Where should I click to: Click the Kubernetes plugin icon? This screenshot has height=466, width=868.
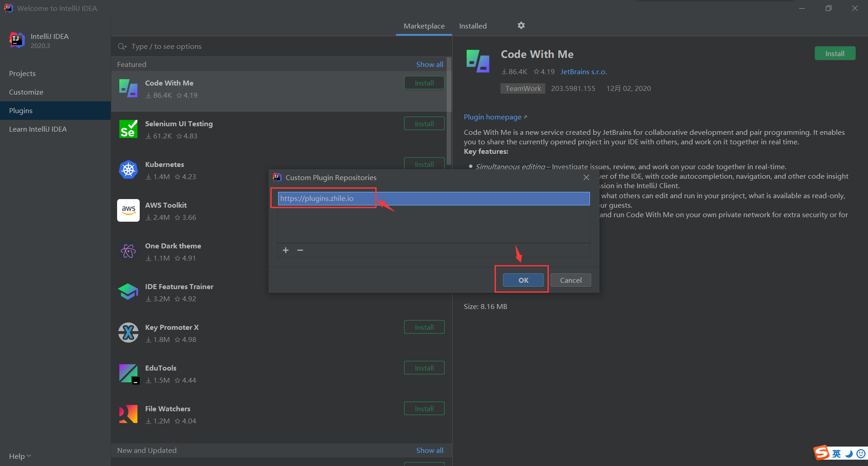click(128, 170)
